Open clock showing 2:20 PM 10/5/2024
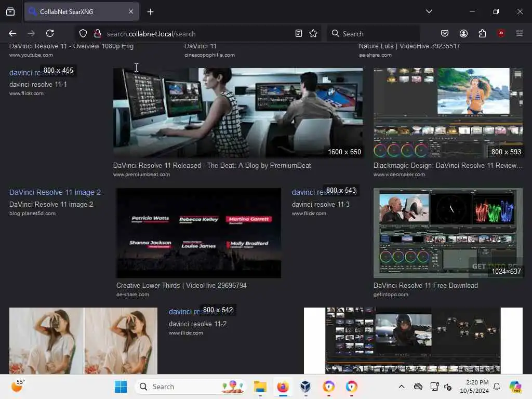Screen dimensions: 532x399 tap(474, 387)
